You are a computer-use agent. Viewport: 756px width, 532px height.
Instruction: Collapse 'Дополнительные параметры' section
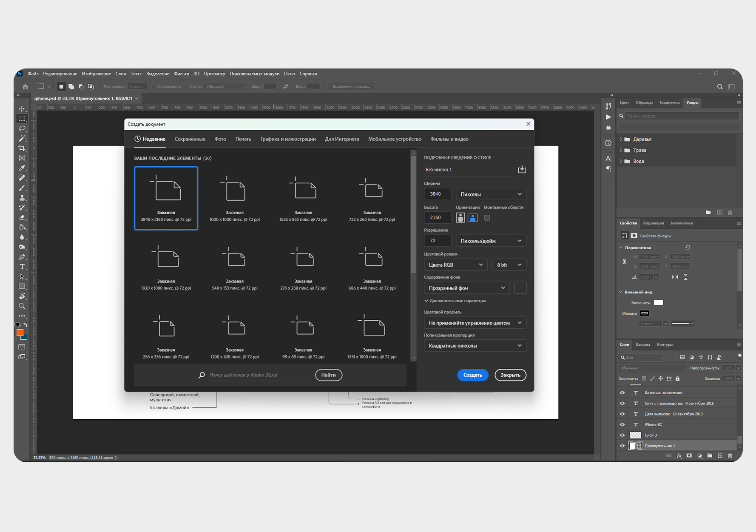455,301
